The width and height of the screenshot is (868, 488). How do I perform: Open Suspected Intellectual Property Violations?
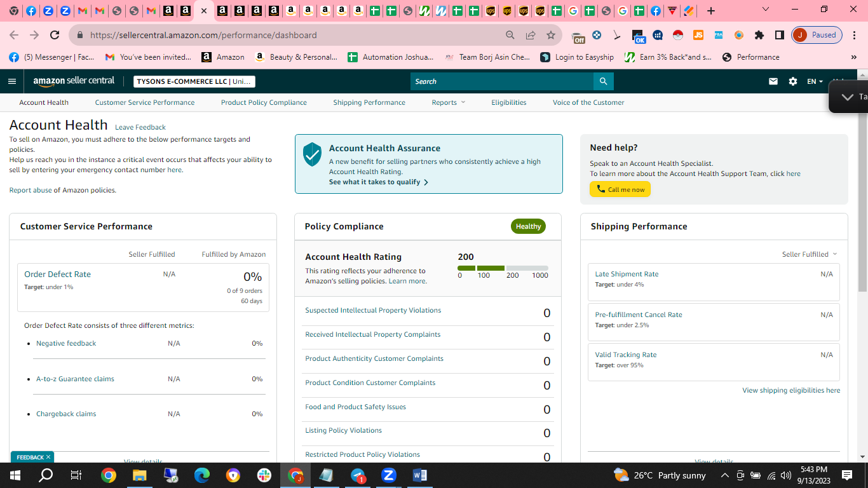(373, 310)
